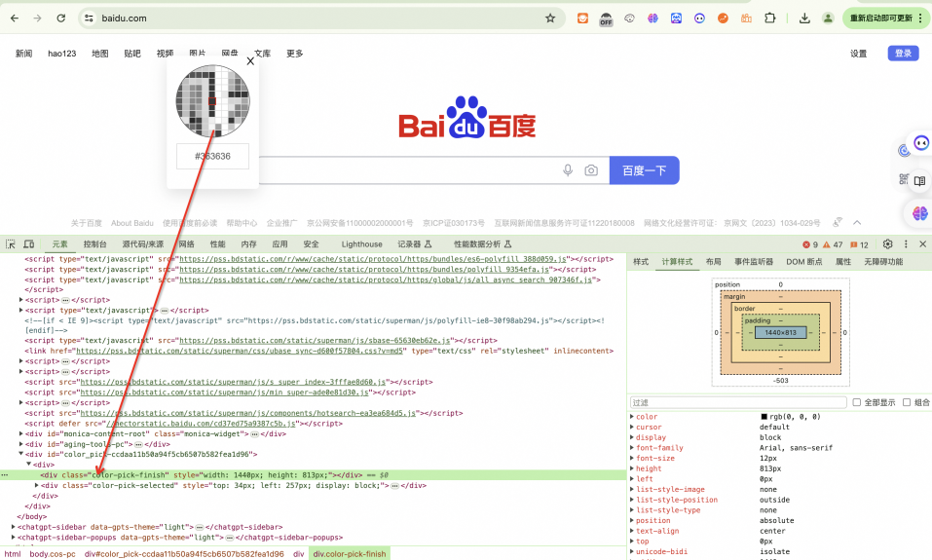Expand the font-family computed property
Screen dimensions: 932x560
(632, 448)
